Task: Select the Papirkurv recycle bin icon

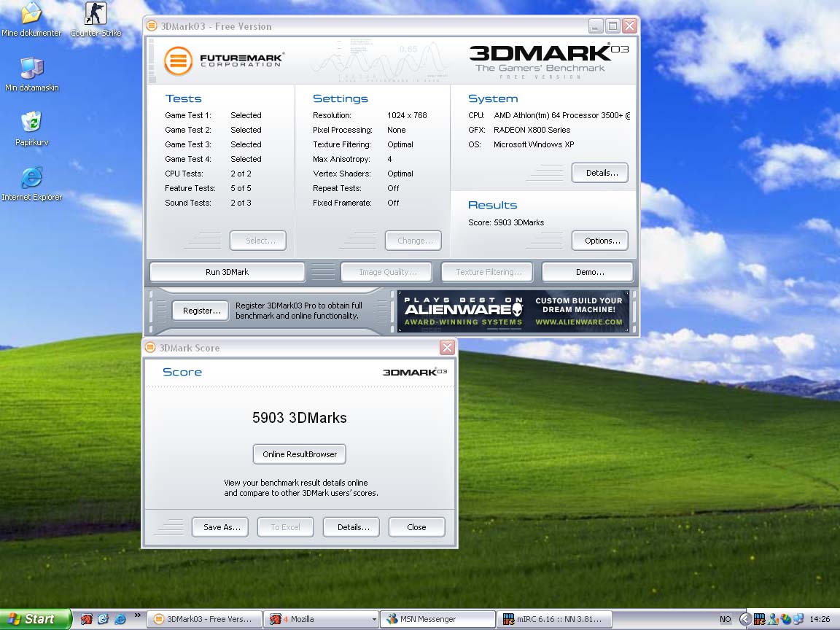Action: (x=31, y=128)
